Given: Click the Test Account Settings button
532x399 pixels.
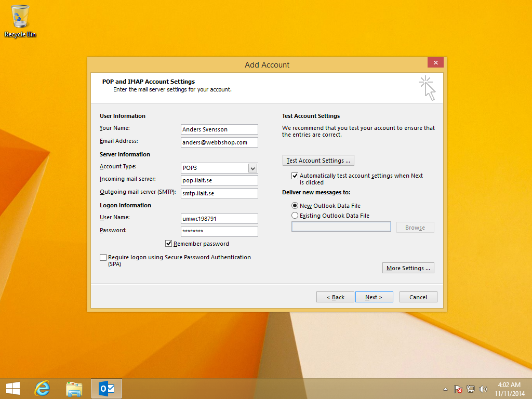Looking at the screenshot, I should point(318,161).
